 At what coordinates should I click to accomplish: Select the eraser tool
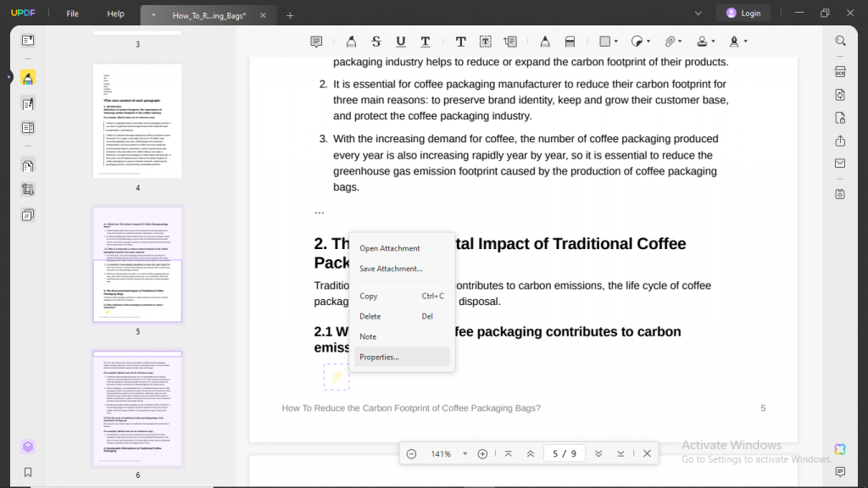click(x=570, y=41)
